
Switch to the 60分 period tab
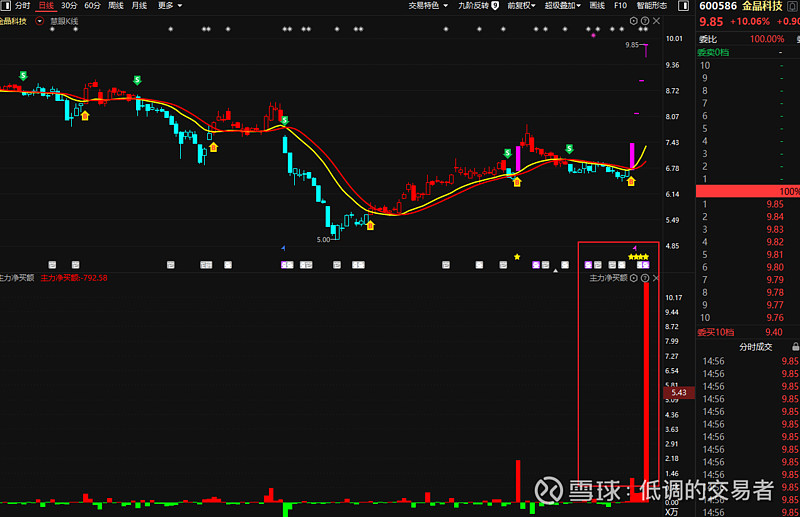(x=92, y=6)
